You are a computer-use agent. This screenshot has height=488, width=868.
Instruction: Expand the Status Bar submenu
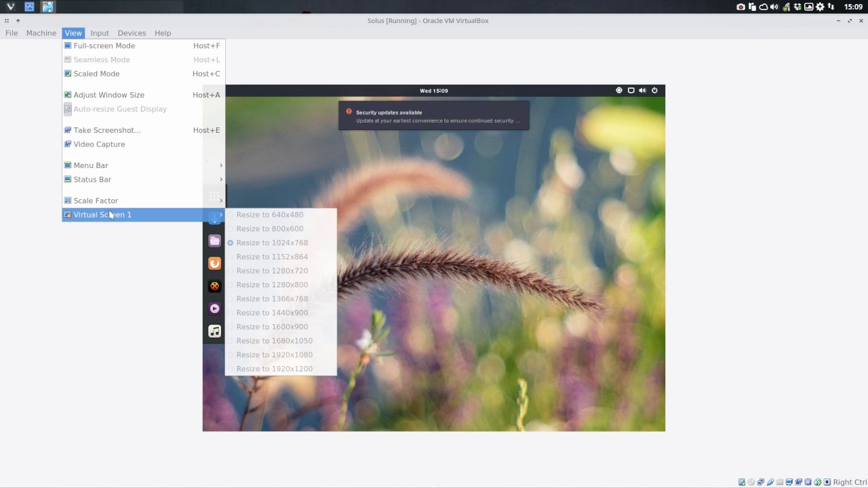(x=143, y=180)
